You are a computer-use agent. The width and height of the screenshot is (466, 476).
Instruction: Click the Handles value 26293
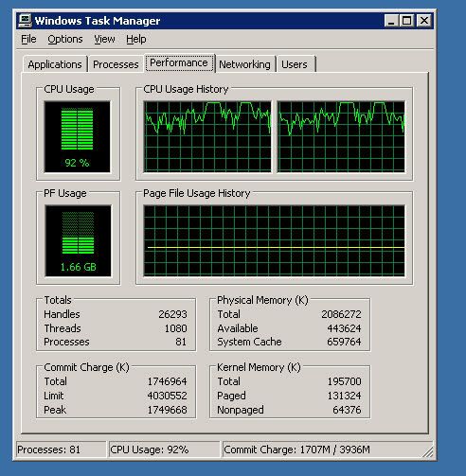click(172, 314)
